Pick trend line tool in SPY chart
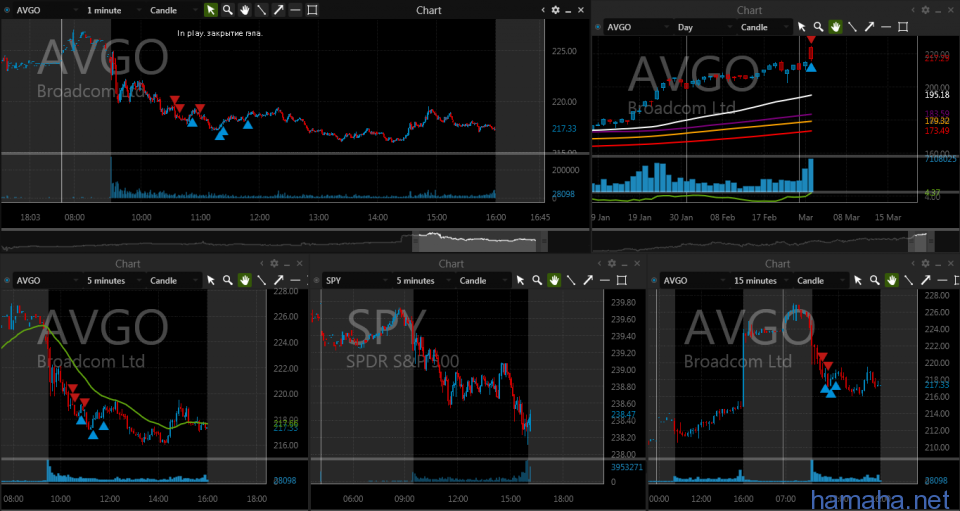Screen dimensions: 960x511 tap(571, 280)
